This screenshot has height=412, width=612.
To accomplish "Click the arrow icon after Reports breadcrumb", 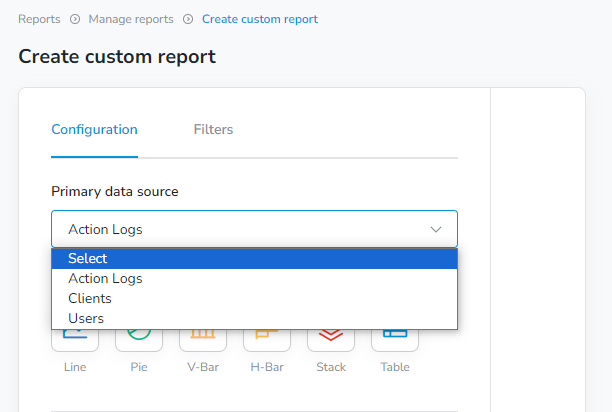I will tap(75, 19).
